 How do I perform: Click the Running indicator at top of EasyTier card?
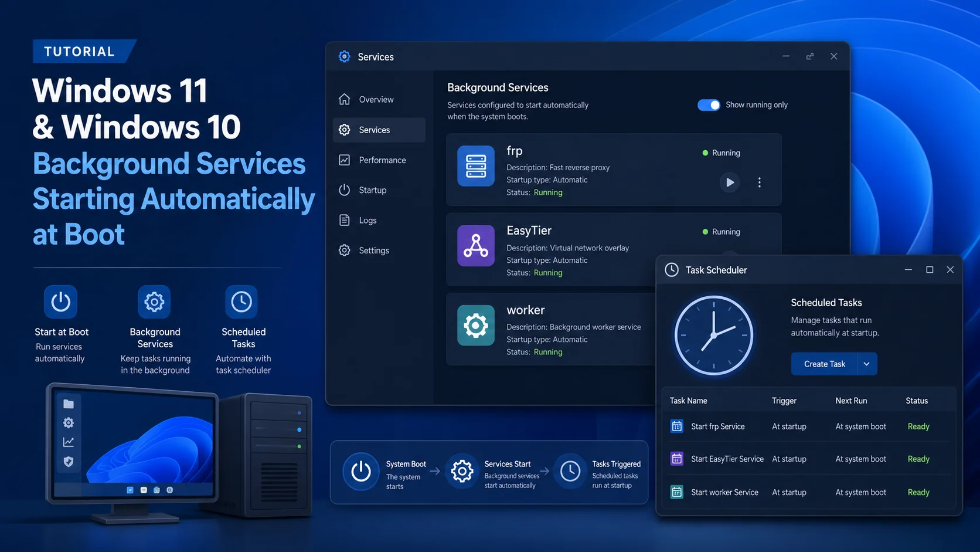722,232
